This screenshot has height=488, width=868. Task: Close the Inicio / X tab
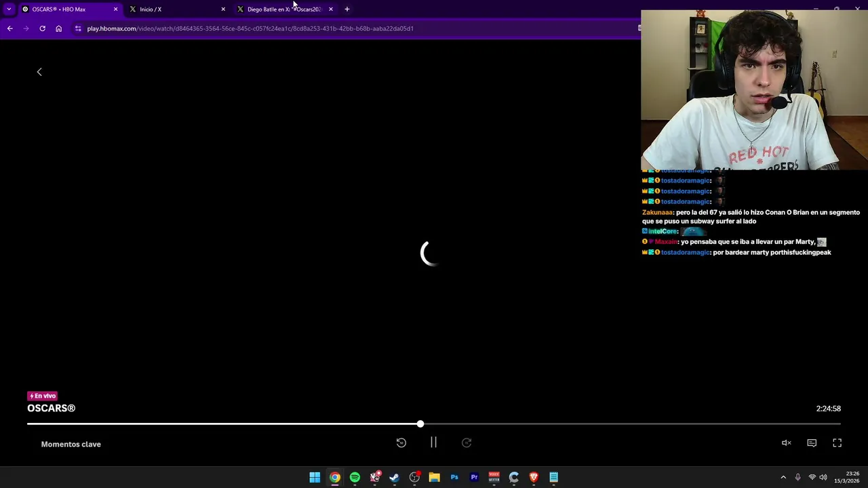(223, 9)
